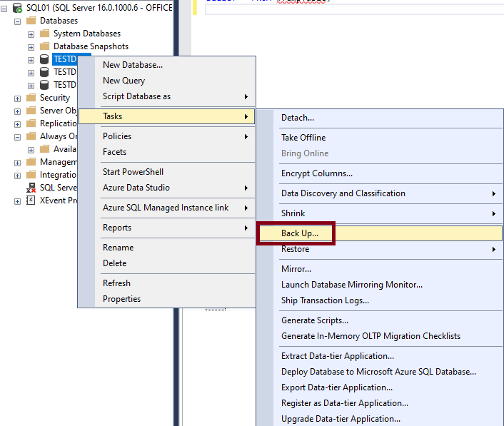Image resolution: width=504 pixels, height=426 pixels.
Task: Choose Back Up... task
Action: tap(380, 233)
